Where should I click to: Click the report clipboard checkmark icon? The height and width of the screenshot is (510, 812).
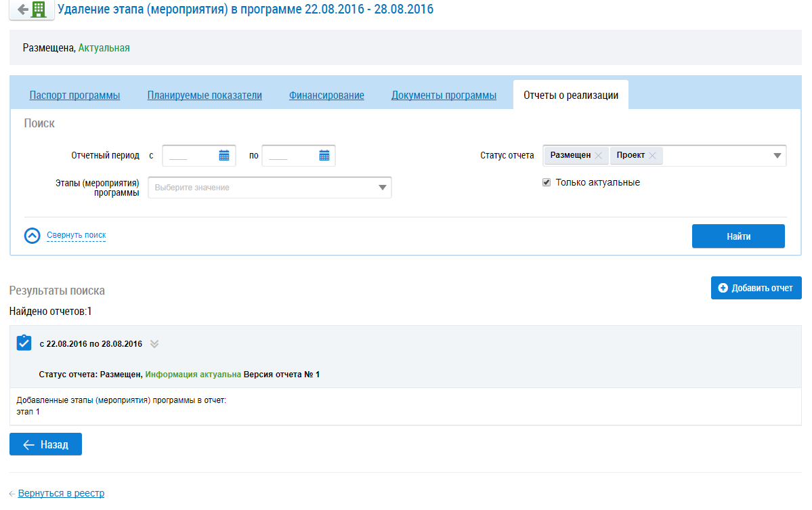pos(24,343)
